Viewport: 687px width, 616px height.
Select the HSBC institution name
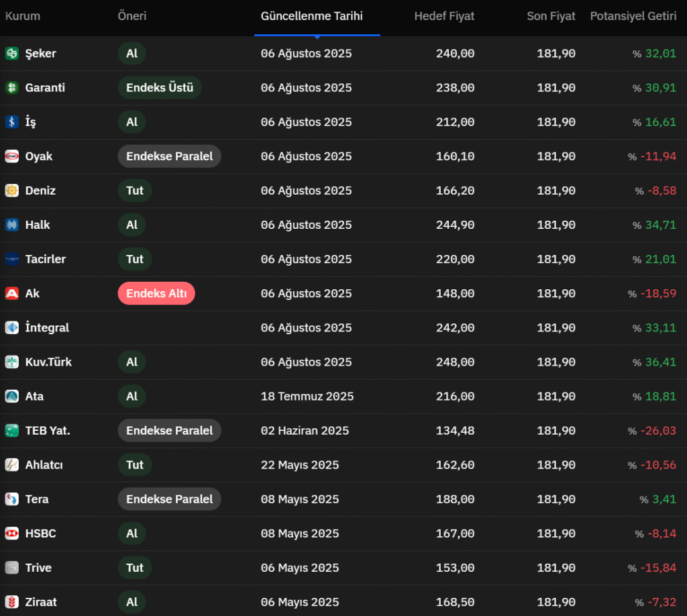41,533
